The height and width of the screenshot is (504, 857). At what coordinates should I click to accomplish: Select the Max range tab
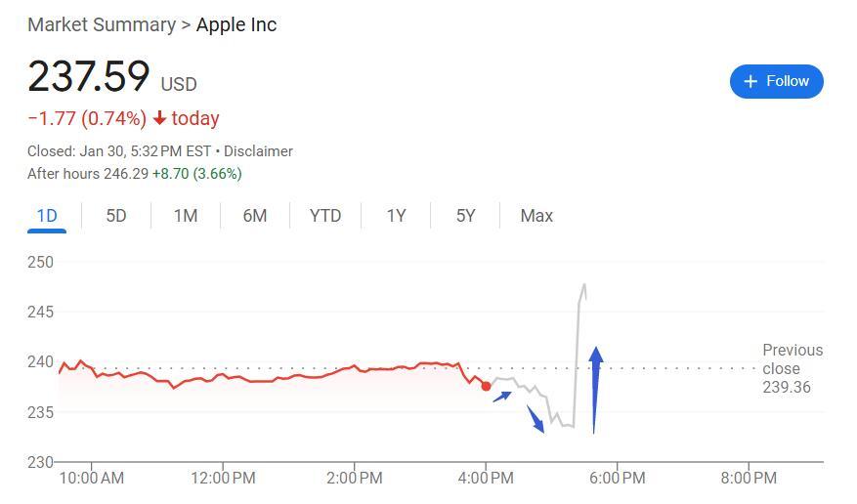coord(536,216)
